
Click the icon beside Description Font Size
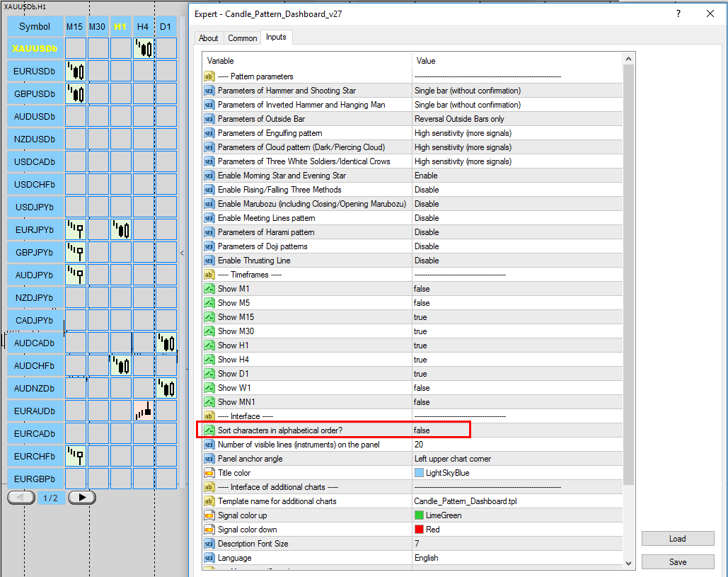point(209,544)
